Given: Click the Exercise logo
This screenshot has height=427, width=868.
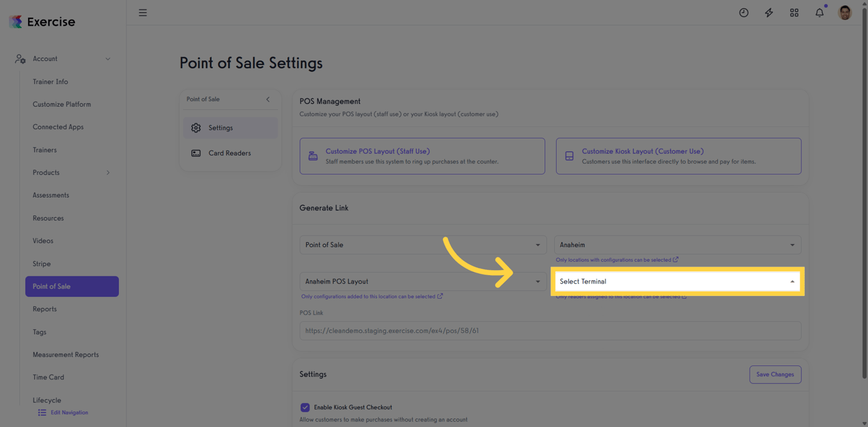Looking at the screenshot, I should click(43, 22).
